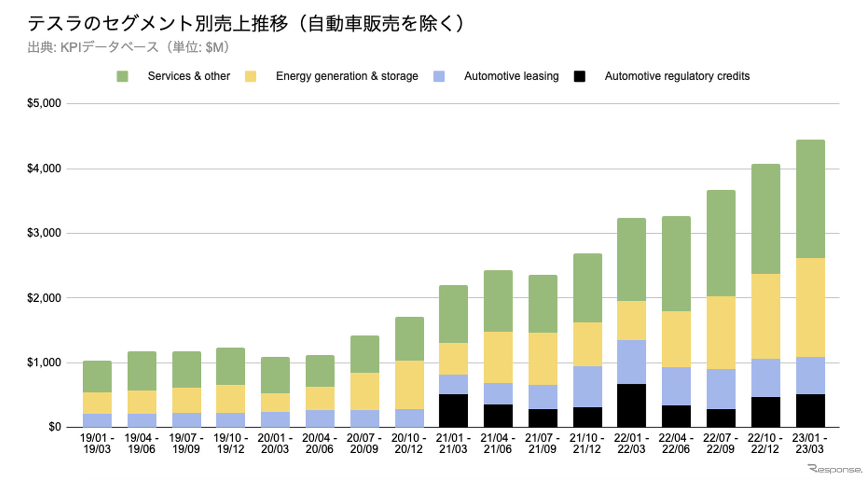The image size is (868, 479).
Task: Click the $4,000 y-axis label
Action: (44, 168)
